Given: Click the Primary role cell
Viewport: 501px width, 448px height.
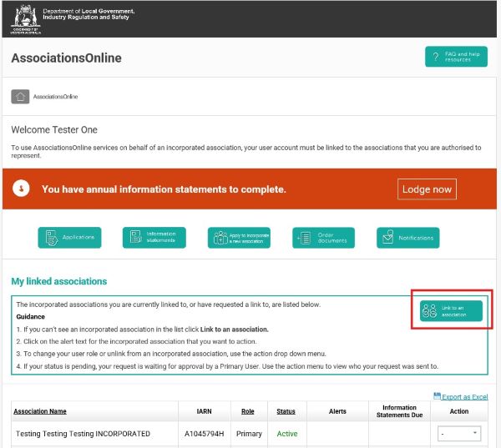Looking at the screenshot, I should [249, 434].
